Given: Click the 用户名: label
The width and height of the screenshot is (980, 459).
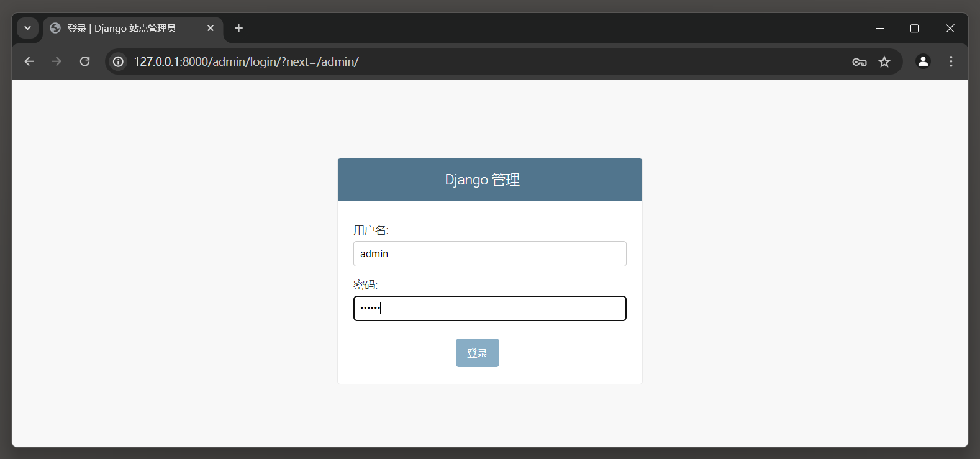Looking at the screenshot, I should pos(371,230).
